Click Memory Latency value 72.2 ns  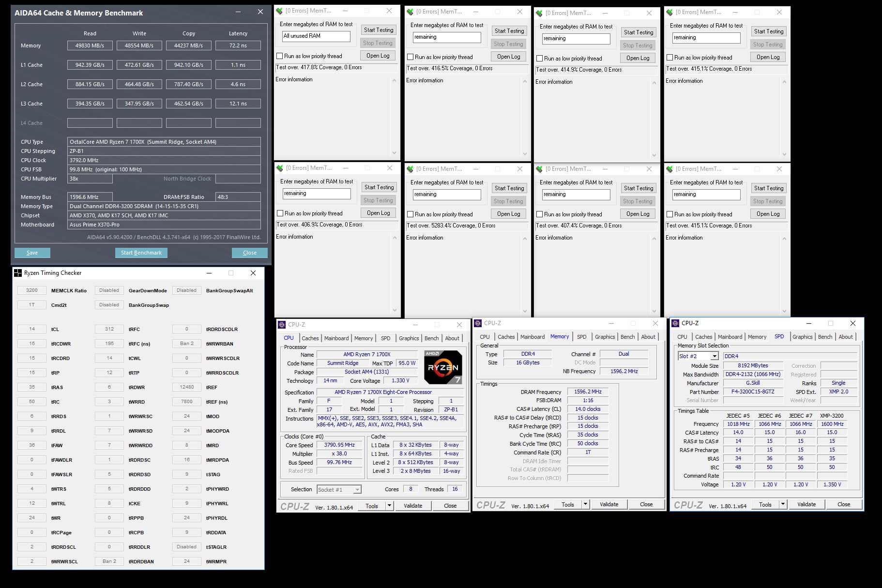[x=238, y=45]
